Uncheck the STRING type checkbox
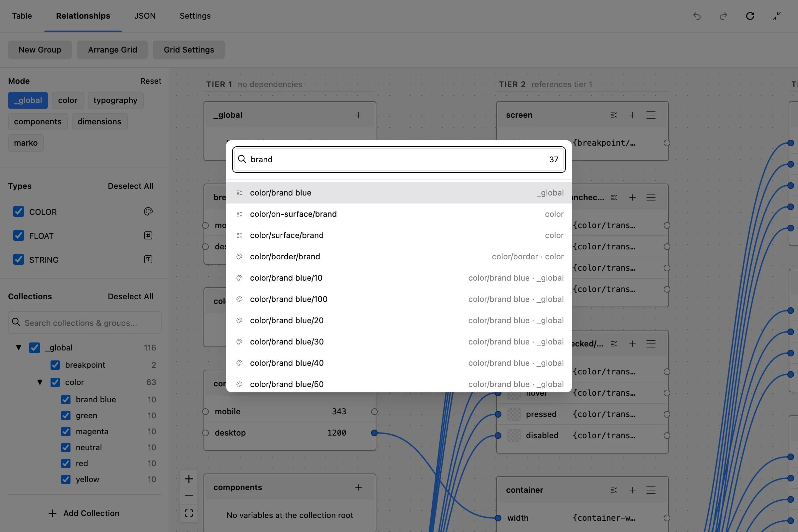Screen dimensions: 798x532 tap(19, 260)
